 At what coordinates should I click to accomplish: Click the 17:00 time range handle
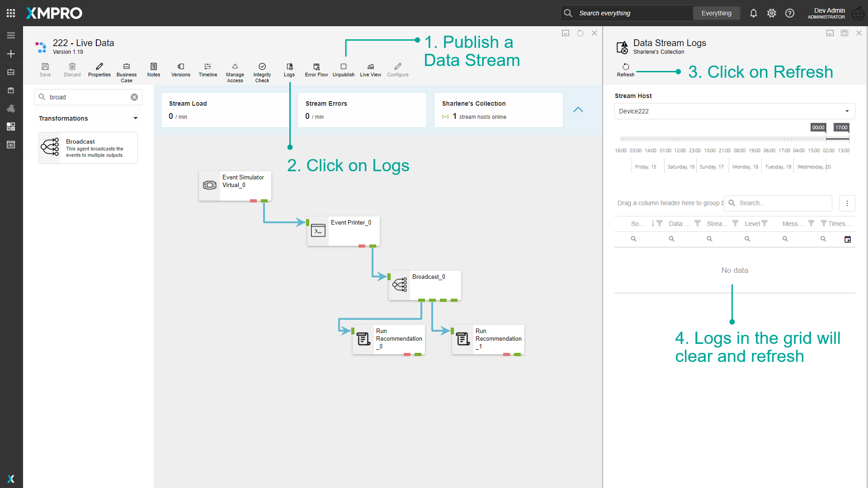[841, 127]
